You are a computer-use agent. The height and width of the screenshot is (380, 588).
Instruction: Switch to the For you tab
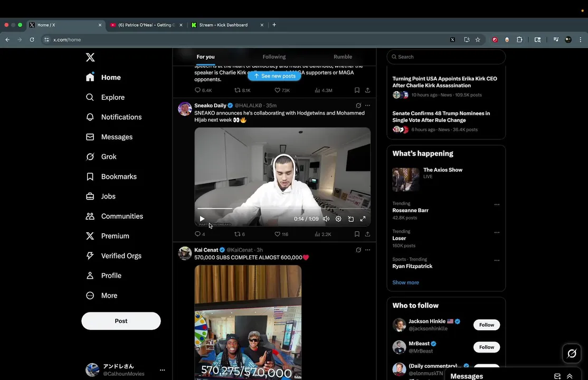(x=205, y=57)
